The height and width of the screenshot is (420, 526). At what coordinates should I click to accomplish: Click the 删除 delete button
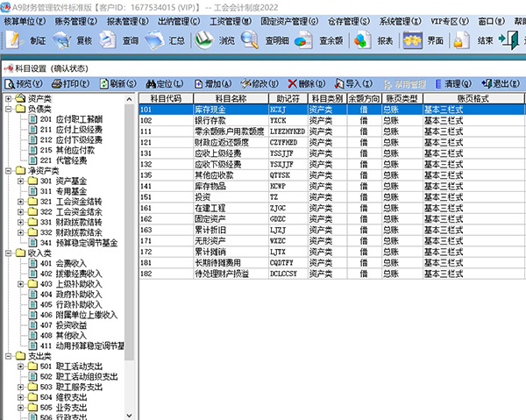click(306, 83)
